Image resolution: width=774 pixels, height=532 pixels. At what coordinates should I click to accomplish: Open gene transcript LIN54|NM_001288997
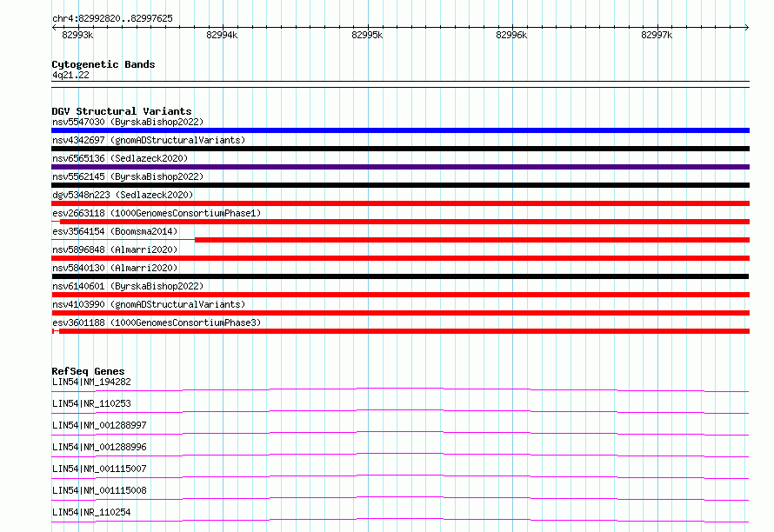point(99,425)
